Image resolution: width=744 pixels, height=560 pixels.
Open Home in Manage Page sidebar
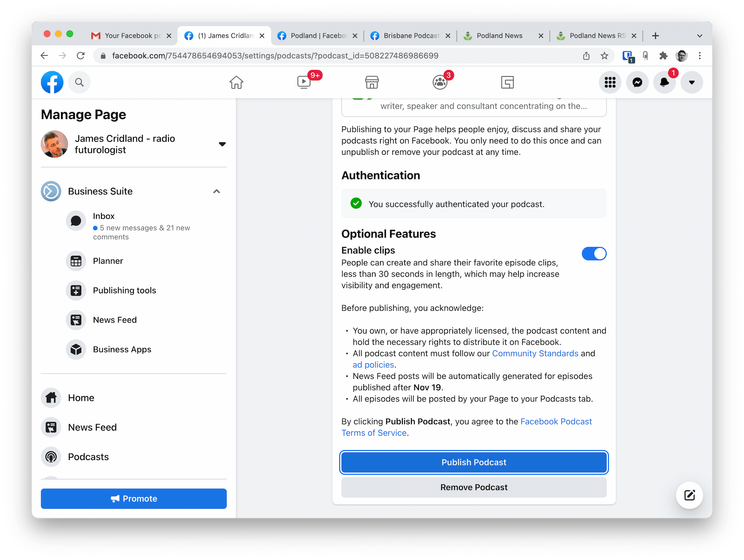pyautogui.click(x=134, y=398)
